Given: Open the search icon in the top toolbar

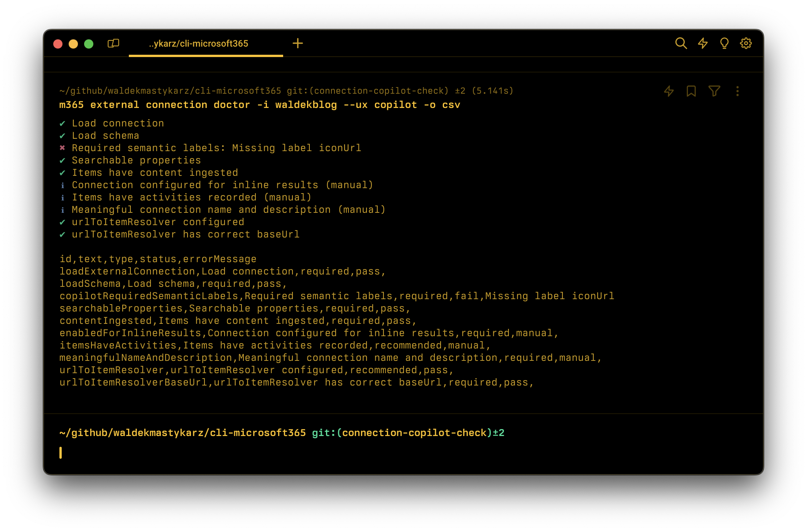Looking at the screenshot, I should (x=682, y=44).
